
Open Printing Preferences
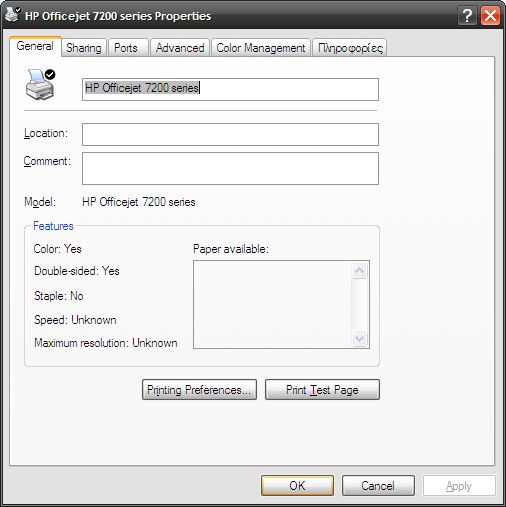pyautogui.click(x=199, y=389)
